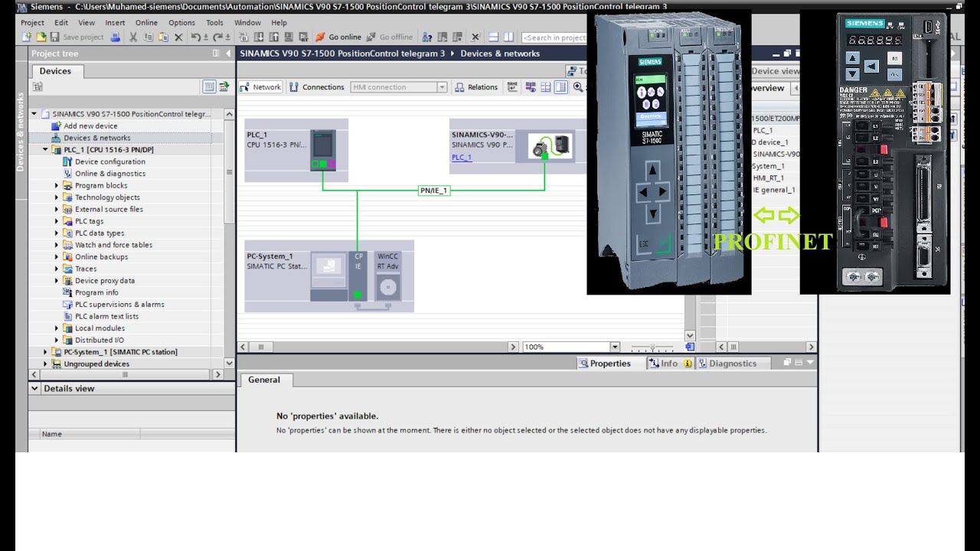Click the Go online button

338,37
